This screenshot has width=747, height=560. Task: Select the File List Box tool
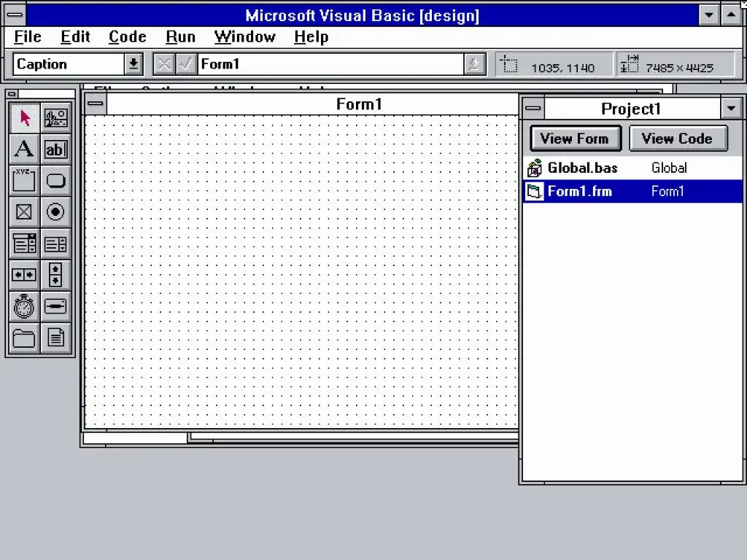pos(55,338)
